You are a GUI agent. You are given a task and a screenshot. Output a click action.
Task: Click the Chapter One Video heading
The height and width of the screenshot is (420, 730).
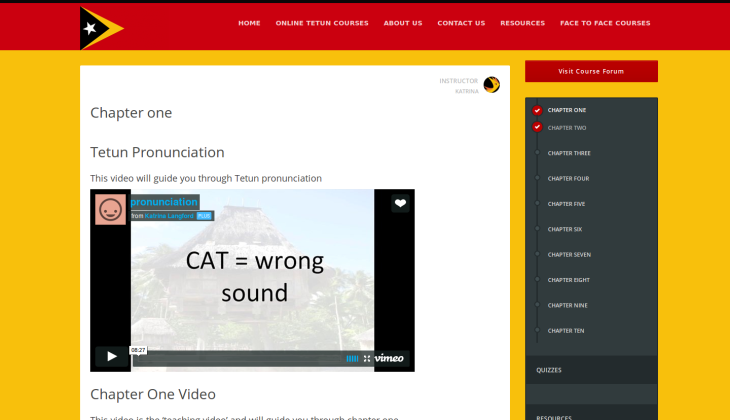point(153,394)
